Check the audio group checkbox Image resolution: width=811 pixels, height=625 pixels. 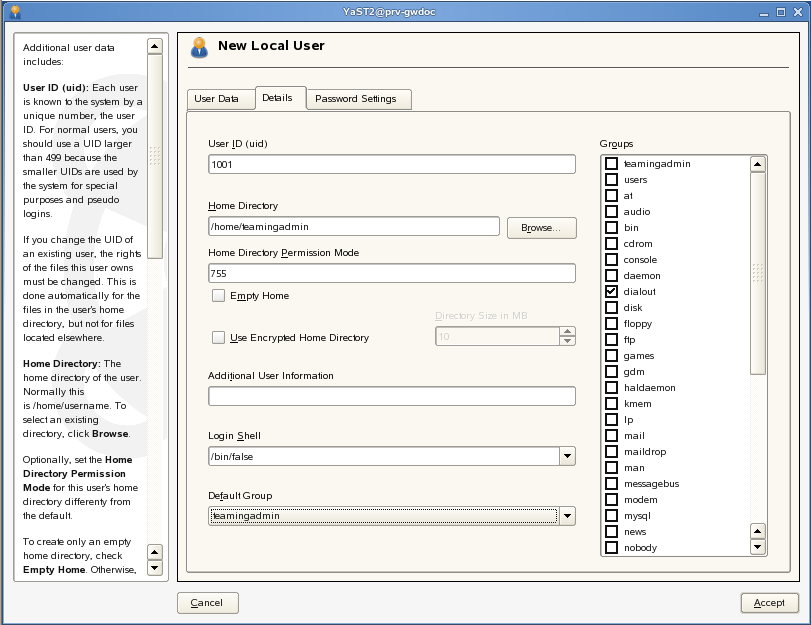611,211
